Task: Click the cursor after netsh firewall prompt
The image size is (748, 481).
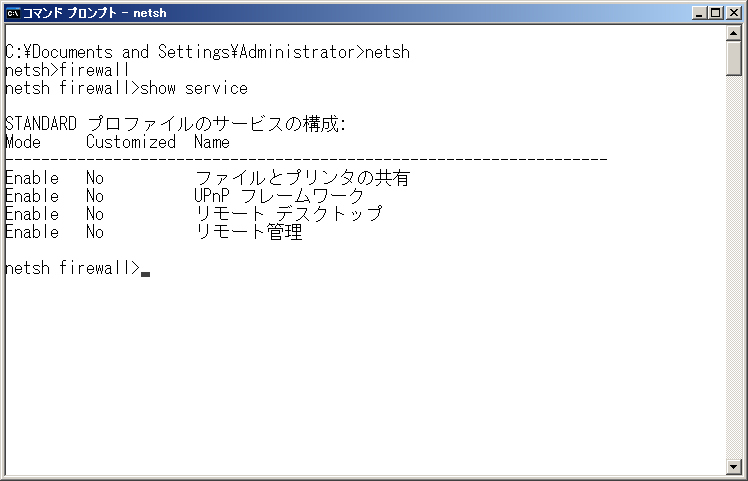Action: pyautogui.click(x=145, y=274)
